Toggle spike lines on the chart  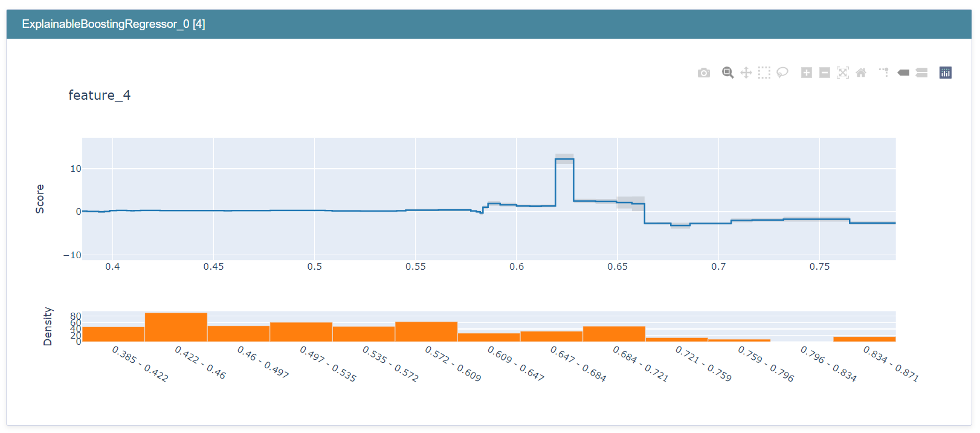pos(884,73)
